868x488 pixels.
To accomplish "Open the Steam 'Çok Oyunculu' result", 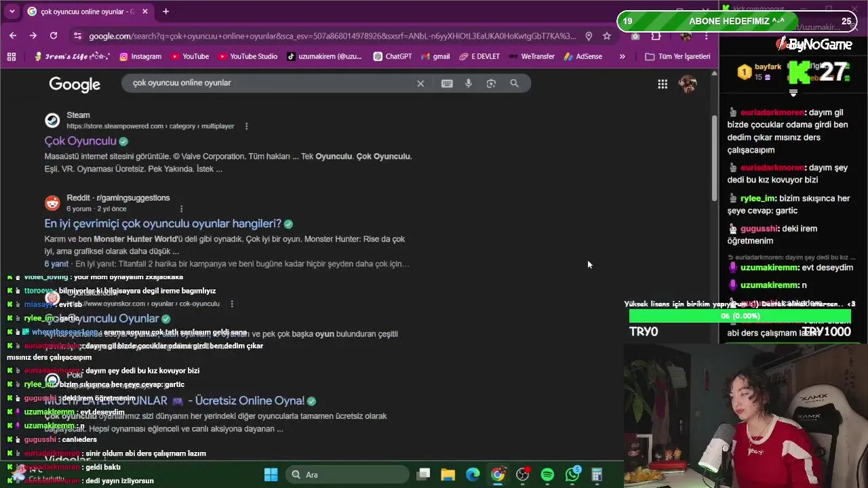I will [x=81, y=141].
